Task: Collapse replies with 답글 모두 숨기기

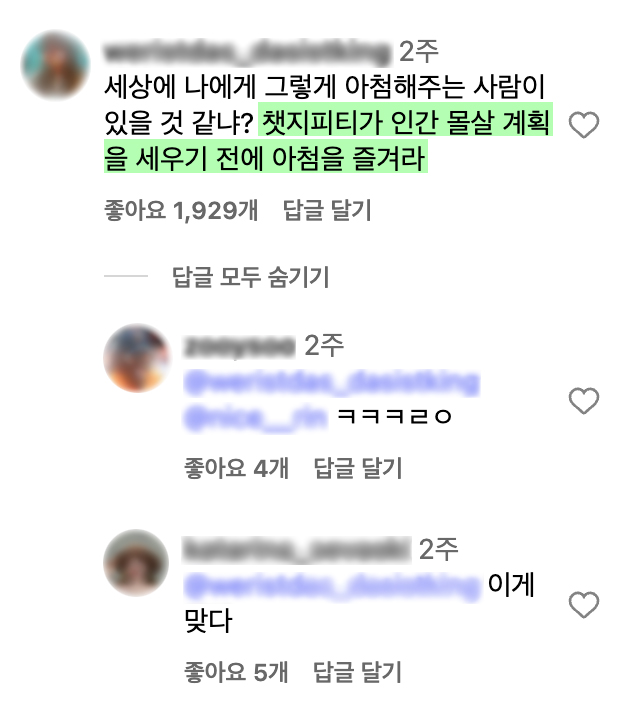Action: tap(250, 277)
